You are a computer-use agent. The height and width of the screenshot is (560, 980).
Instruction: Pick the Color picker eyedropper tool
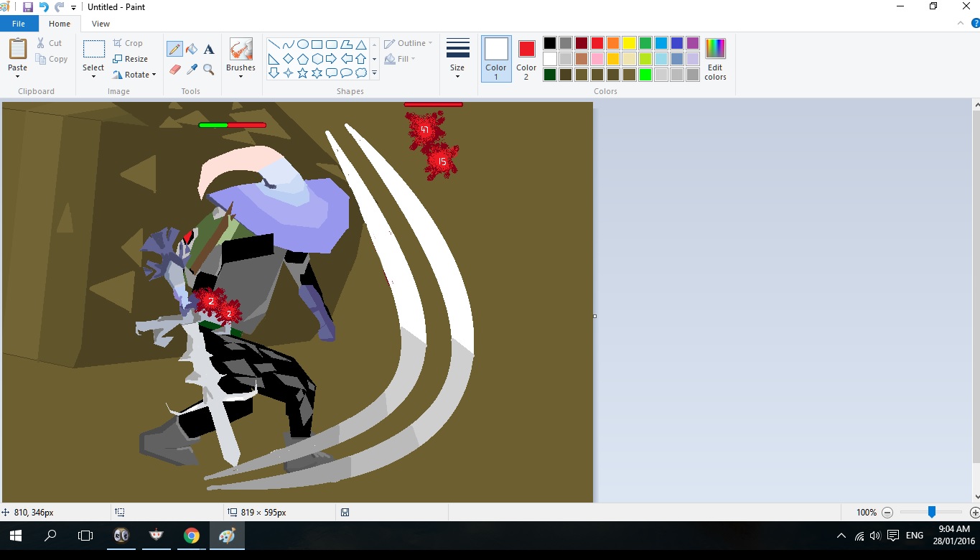192,70
